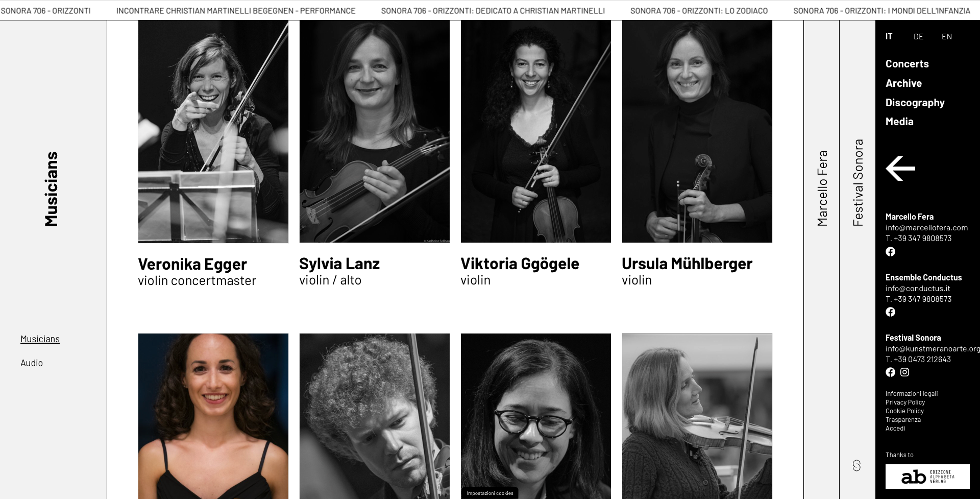
Task: Go to the Archive page
Action: [x=903, y=83]
